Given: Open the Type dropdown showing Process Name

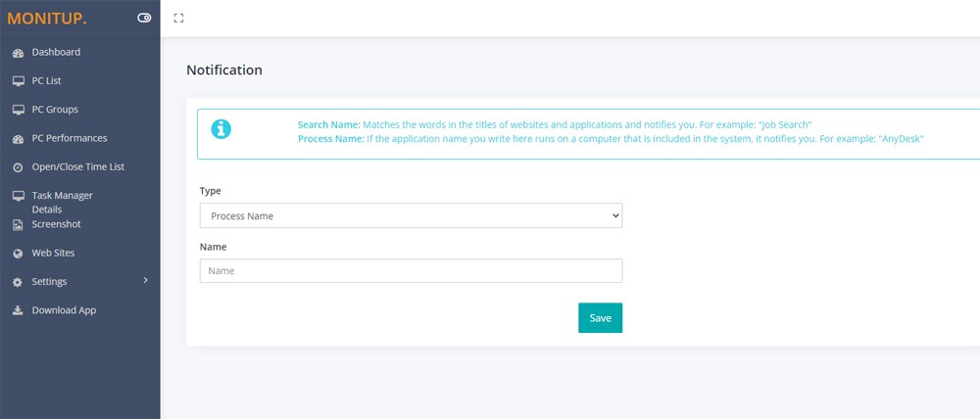Looking at the screenshot, I should 412,215.
